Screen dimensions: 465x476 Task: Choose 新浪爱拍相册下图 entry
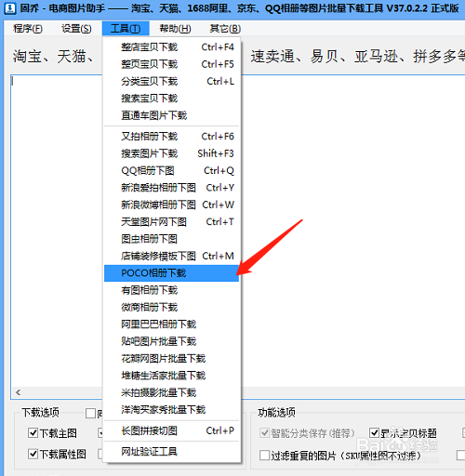tap(171, 188)
